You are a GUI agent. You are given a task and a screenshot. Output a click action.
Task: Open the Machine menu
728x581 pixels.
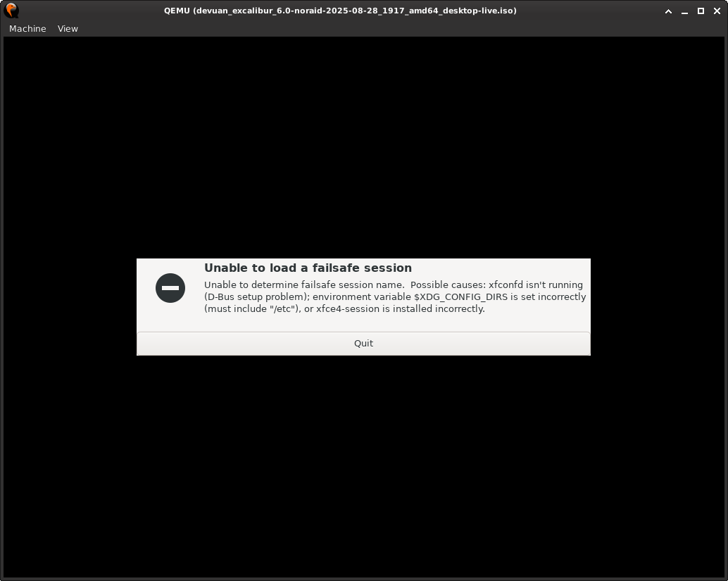[27, 29]
